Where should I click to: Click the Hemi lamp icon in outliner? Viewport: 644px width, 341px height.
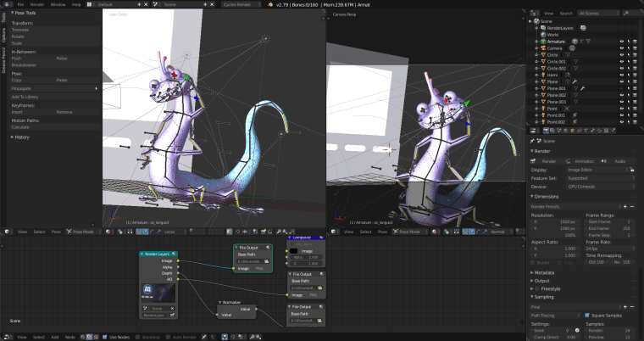[x=541, y=75]
